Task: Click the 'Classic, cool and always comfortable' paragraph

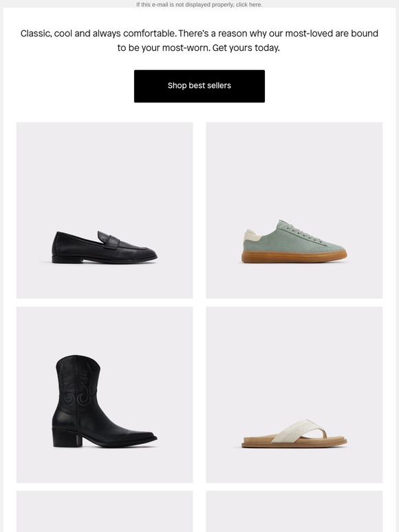Action: click(x=199, y=41)
